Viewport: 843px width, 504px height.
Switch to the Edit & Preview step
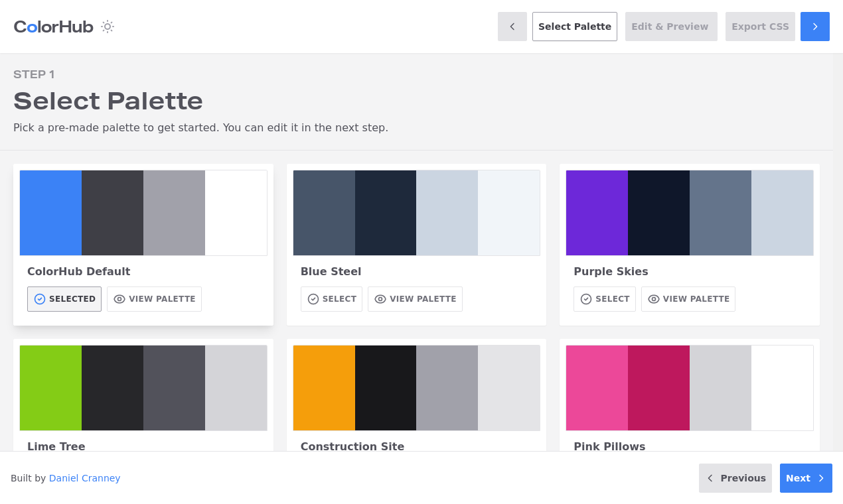pyautogui.click(x=670, y=27)
